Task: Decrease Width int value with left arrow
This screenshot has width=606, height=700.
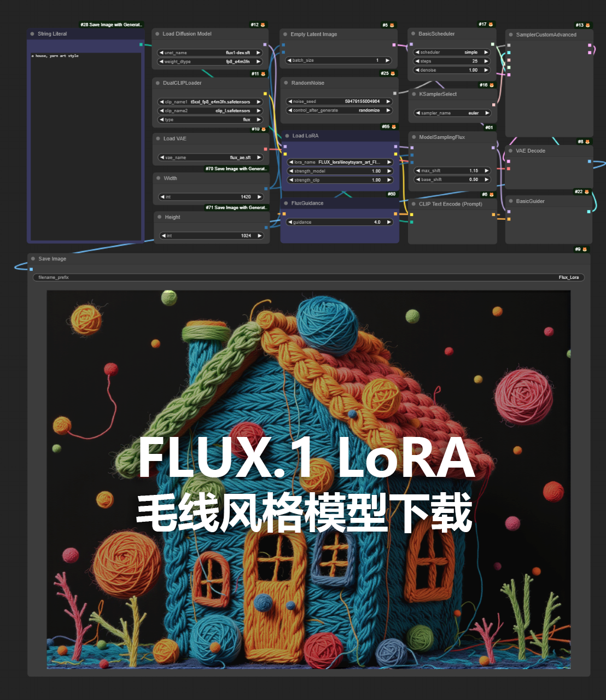Action: (162, 197)
